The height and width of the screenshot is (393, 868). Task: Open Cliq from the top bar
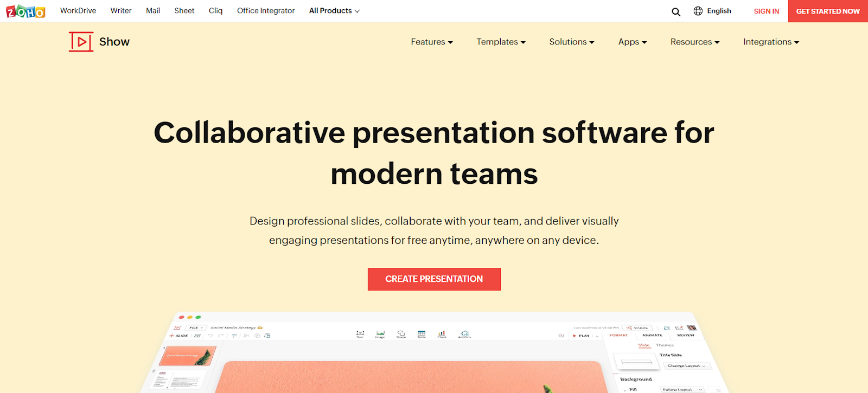pos(216,11)
